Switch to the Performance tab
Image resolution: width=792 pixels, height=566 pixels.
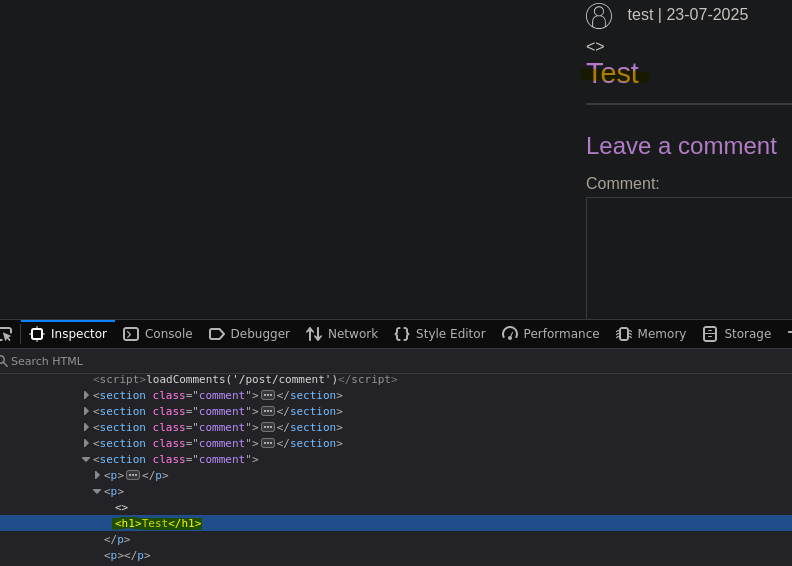tap(551, 334)
